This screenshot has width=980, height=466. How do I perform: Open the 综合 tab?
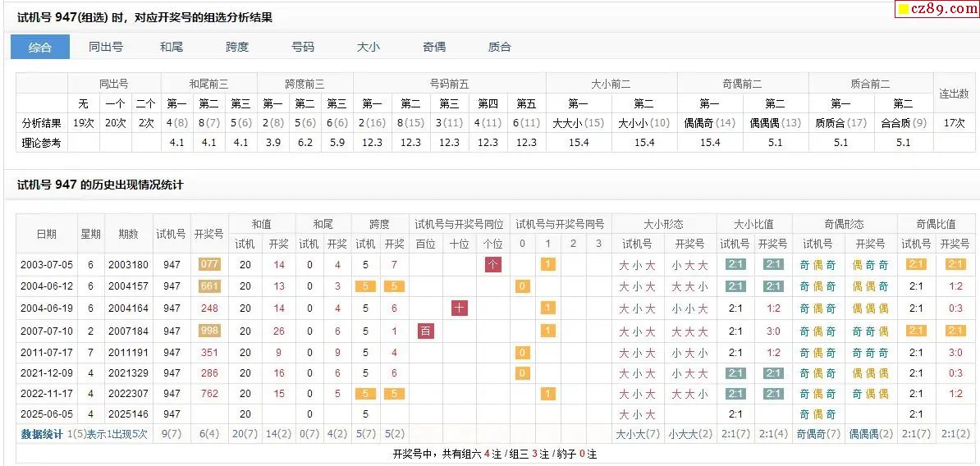[40, 47]
